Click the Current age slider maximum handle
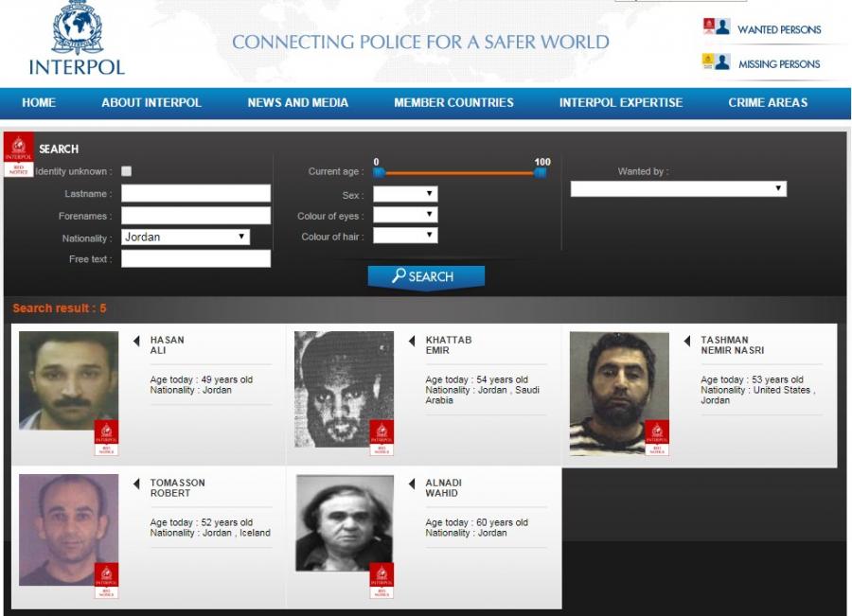 point(541,173)
